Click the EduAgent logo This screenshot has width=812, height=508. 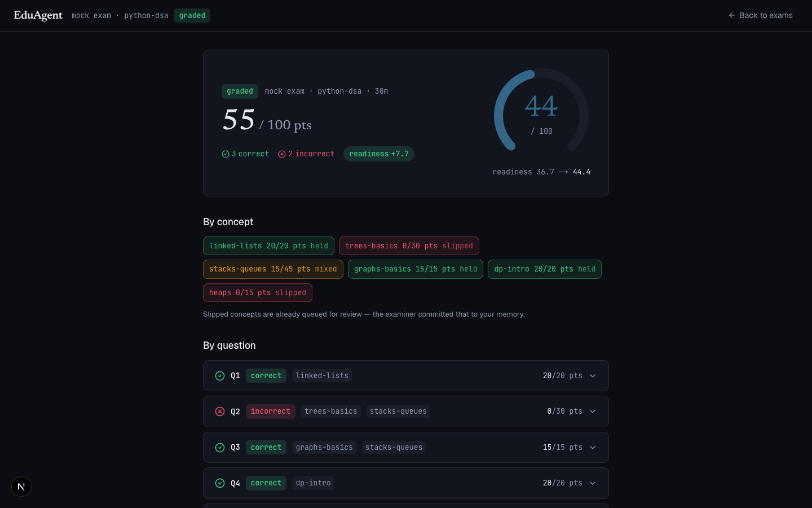pos(38,15)
